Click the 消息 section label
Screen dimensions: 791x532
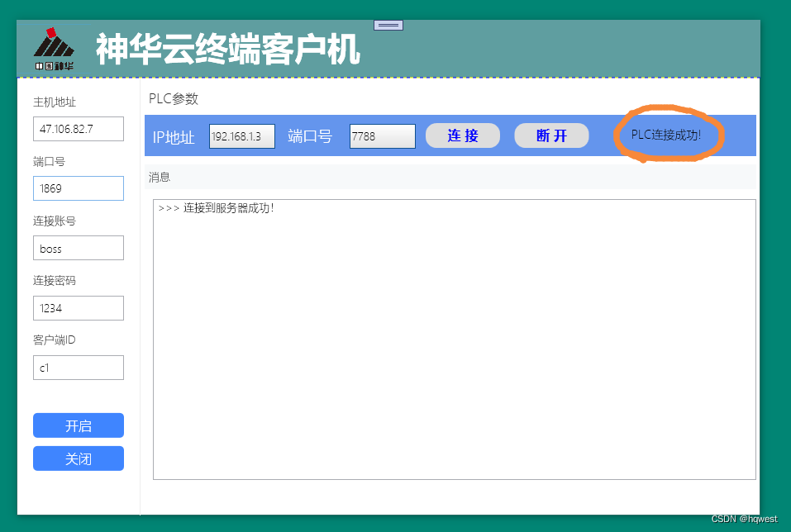(x=160, y=177)
